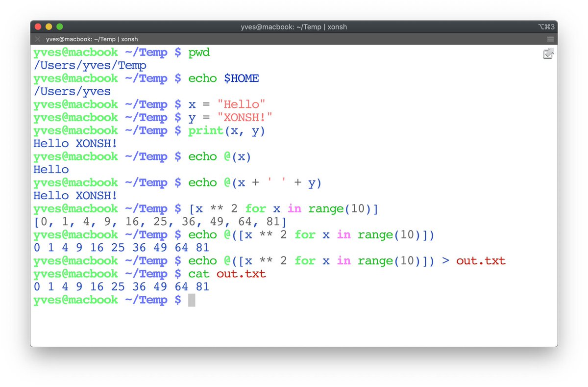
Task: Click the 'cat' command word
Action: [199, 274]
